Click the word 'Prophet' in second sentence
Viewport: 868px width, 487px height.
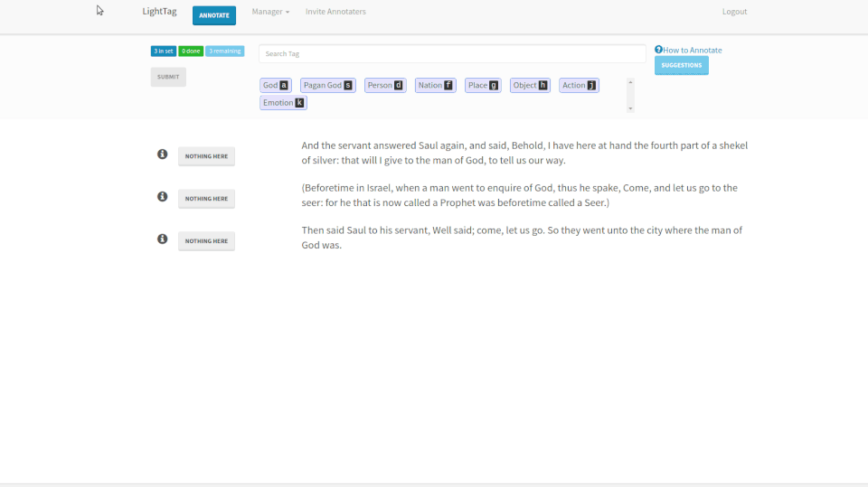click(x=458, y=202)
